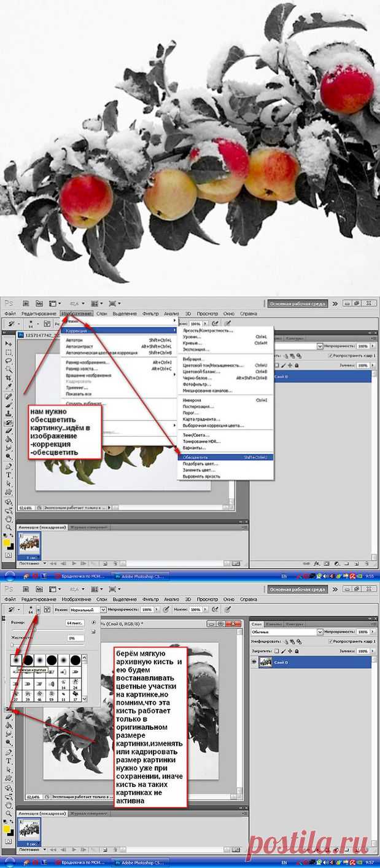
Task: Hide Слой 0 via eye icon in lower window
Action: coord(255,661)
